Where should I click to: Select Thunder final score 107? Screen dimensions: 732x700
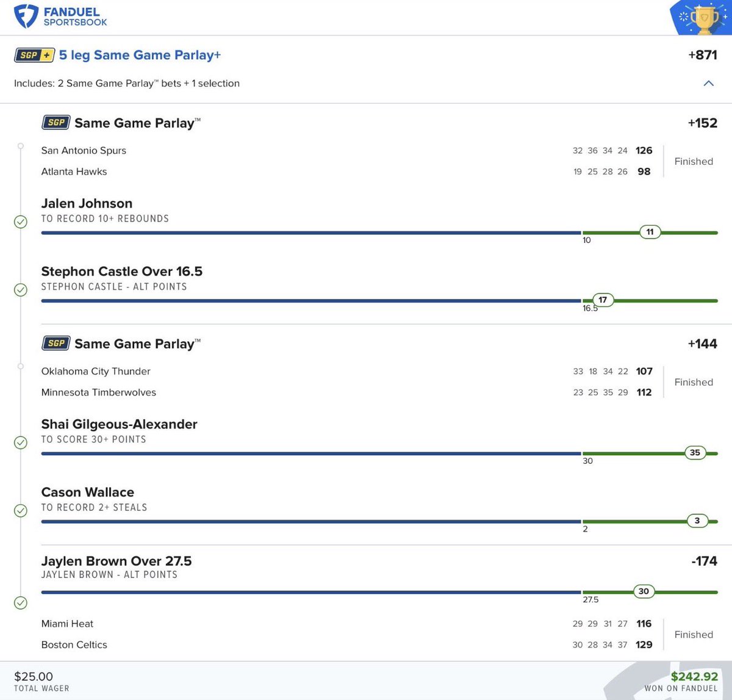coord(644,371)
